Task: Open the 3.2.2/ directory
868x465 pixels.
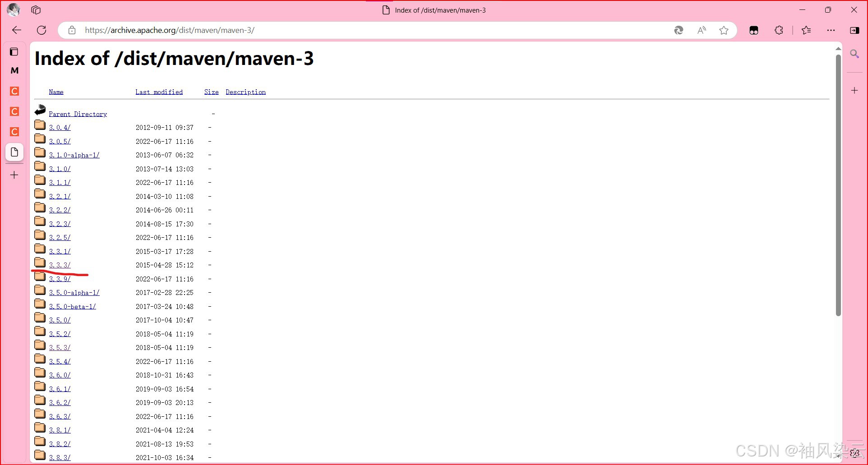Action: (x=60, y=210)
